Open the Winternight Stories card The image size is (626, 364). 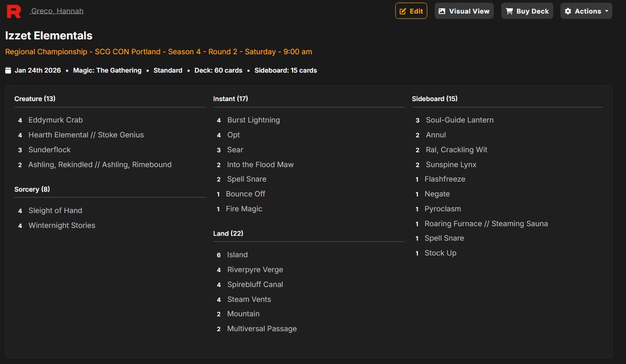point(62,225)
